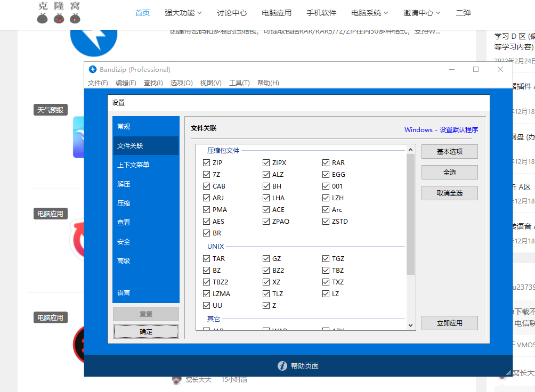535x392 pixels.
Task: Open the 帮助(H) menu
Action: tap(268, 83)
